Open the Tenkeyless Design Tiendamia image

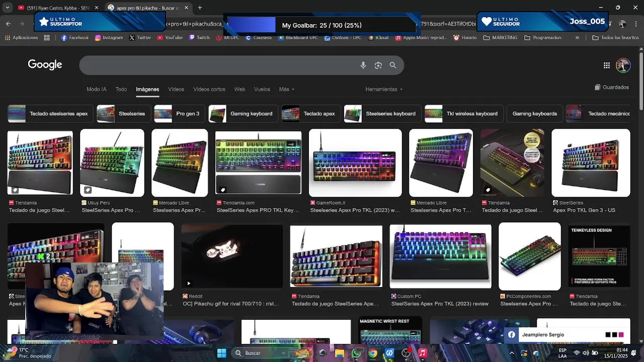point(599,256)
